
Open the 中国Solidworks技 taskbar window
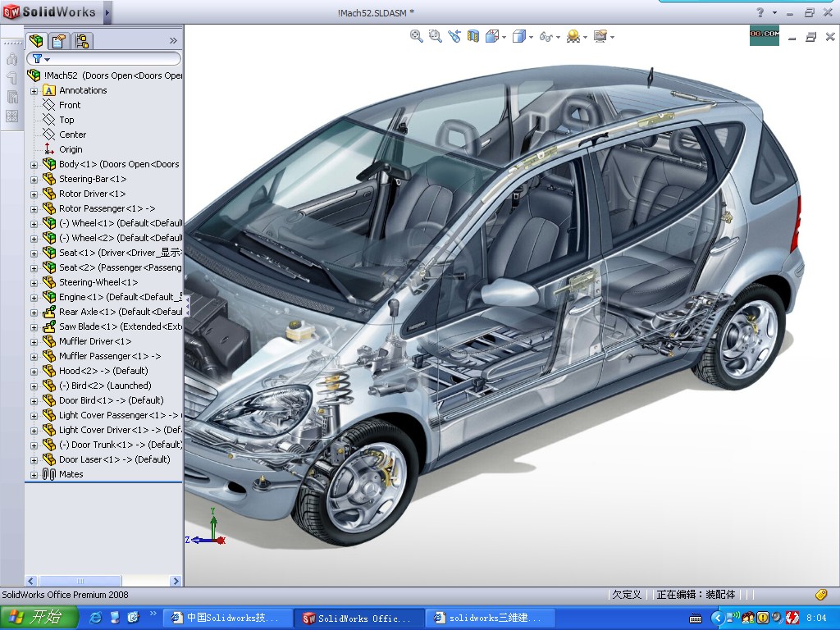(x=227, y=619)
